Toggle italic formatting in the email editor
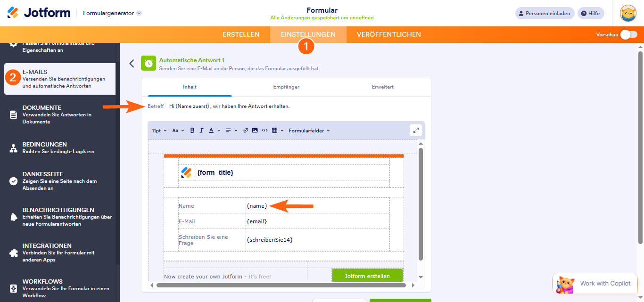 tap(201, 131)
